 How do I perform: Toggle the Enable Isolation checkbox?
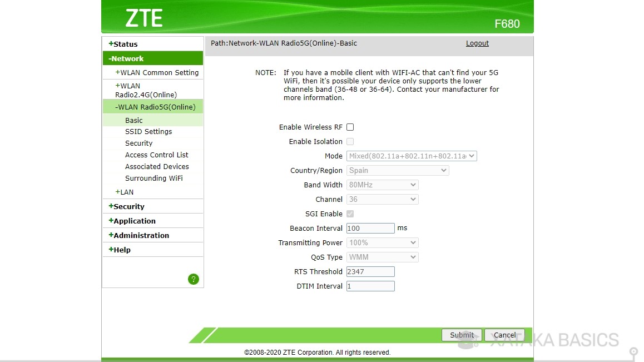click(350, 142)
